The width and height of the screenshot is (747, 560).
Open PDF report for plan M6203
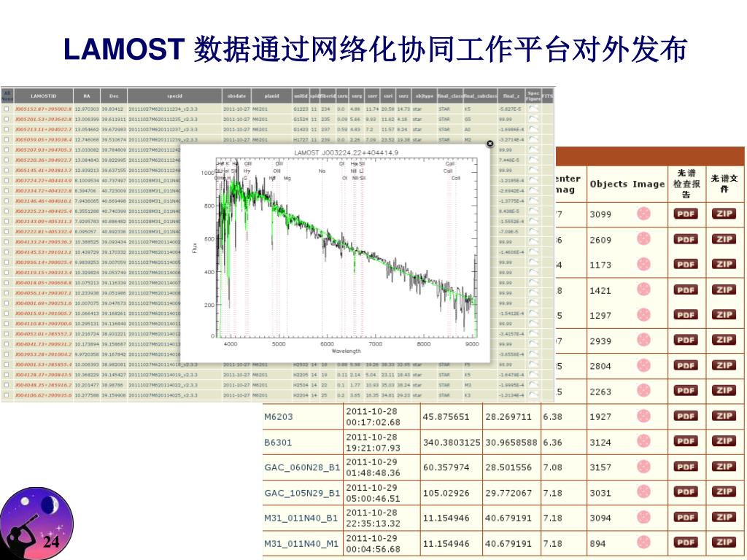pos(686,416)
